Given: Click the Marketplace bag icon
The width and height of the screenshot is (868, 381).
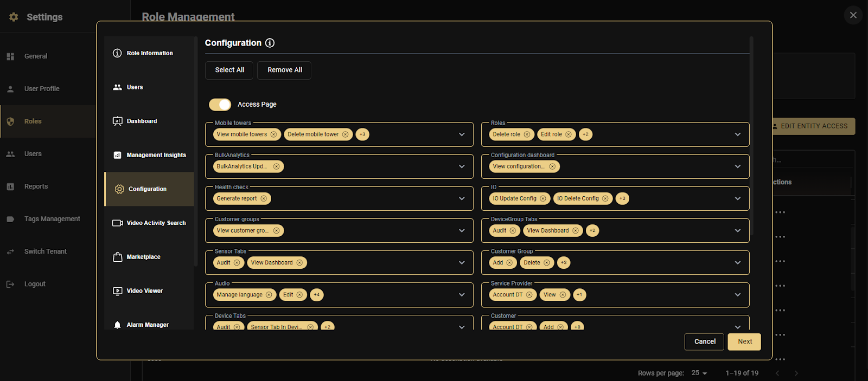Looking at the screenshot, I should (x=117, y=257).
